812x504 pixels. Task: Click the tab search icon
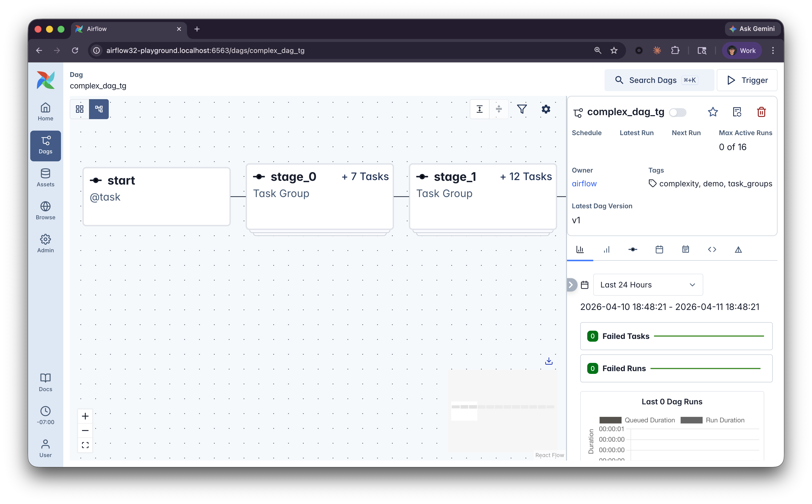click(702, 50)
